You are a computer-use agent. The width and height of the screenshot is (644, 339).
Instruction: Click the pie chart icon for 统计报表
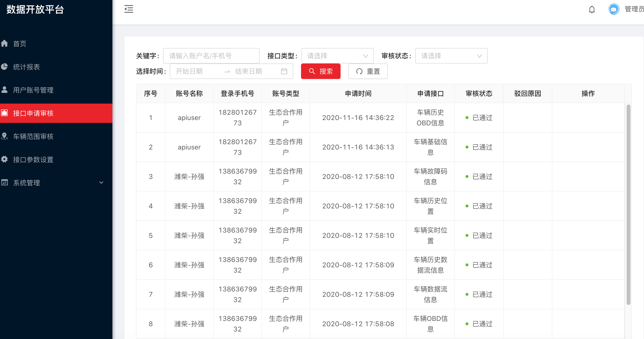pos(5,67)
